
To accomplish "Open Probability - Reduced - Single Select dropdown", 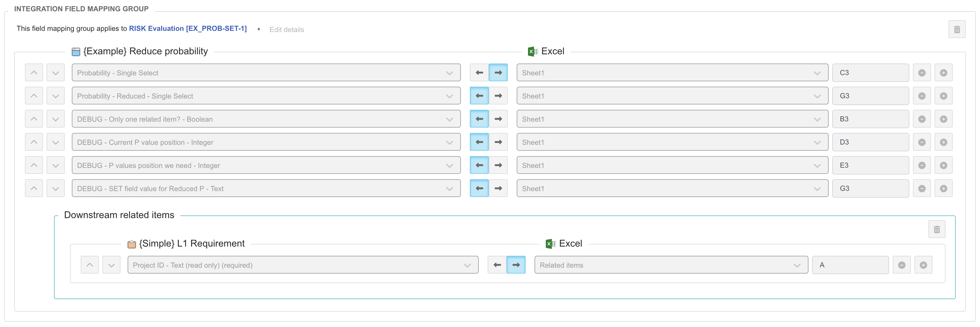I will pyautogui.click(x=266, y=96).
